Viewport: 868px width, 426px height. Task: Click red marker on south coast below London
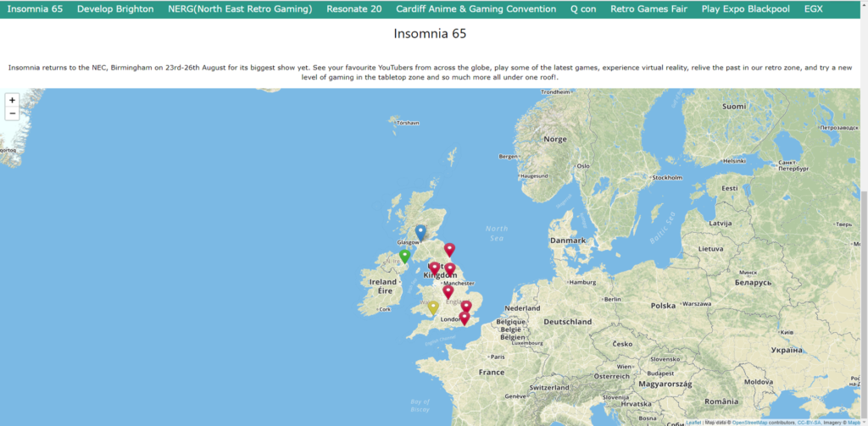tap(465, 318)
